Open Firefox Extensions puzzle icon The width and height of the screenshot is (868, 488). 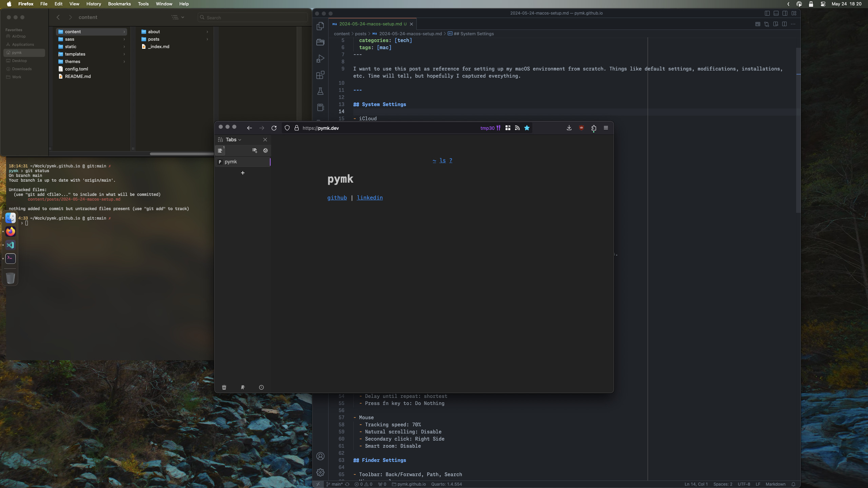pyautogui.click(x=594, y=128)
